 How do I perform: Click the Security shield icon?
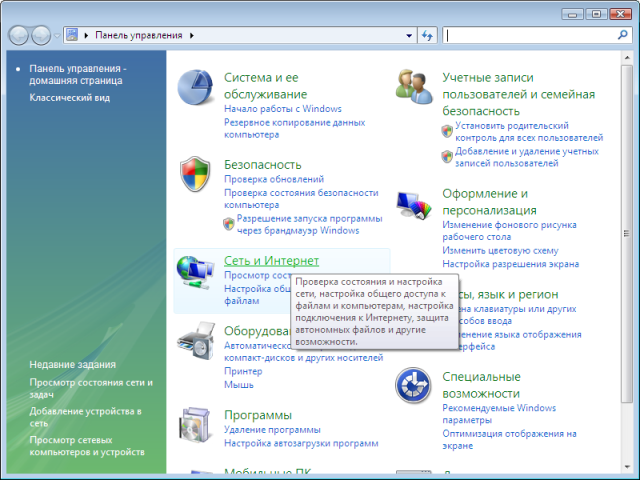[x=195, y=174]
